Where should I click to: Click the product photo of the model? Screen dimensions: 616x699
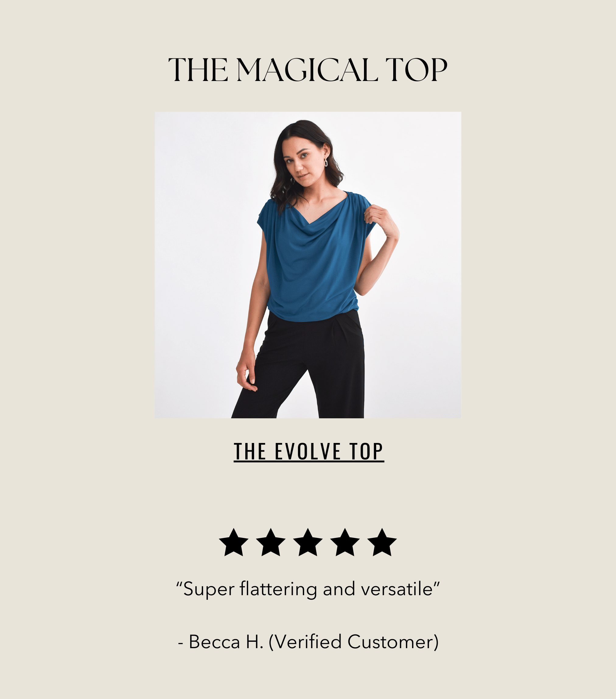pyautogui.click(x=308, y=265)
